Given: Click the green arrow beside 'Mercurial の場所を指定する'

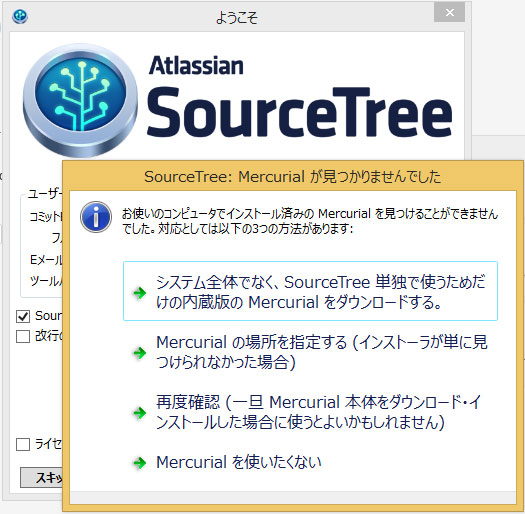Looking at the screenshot, I should click(139, 352).
